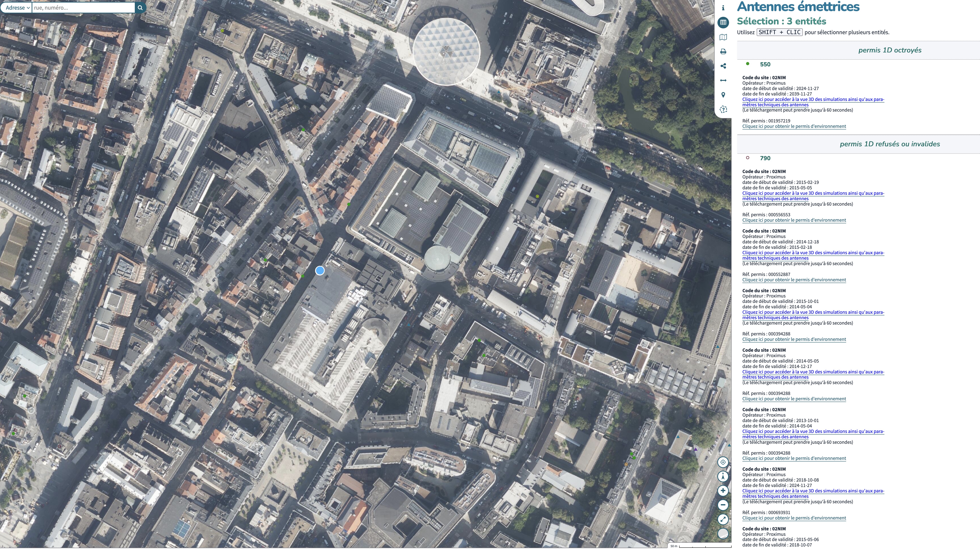Open the dashed polygon help tool
Viewport: 980px width, 549px height.
[723, 109]
